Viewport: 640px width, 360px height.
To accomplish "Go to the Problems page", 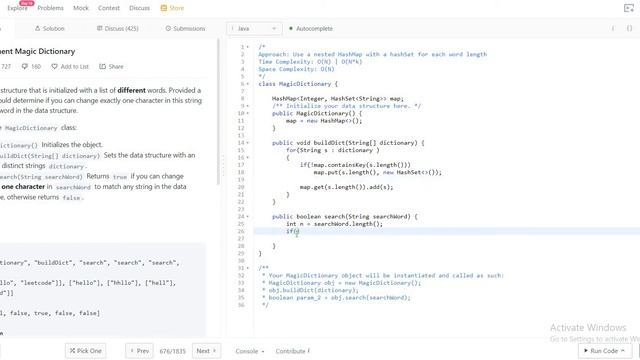I will 50,8.
